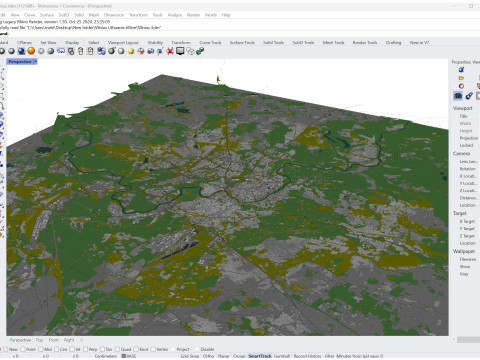Click the yellow folder icon in Properties panel

pyautogui.click(x=461, y=78)
